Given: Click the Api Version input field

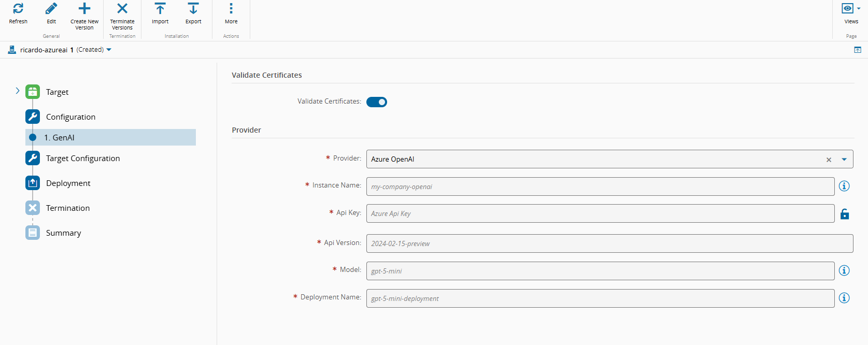Looking at the screenshot, I should 609,243.
